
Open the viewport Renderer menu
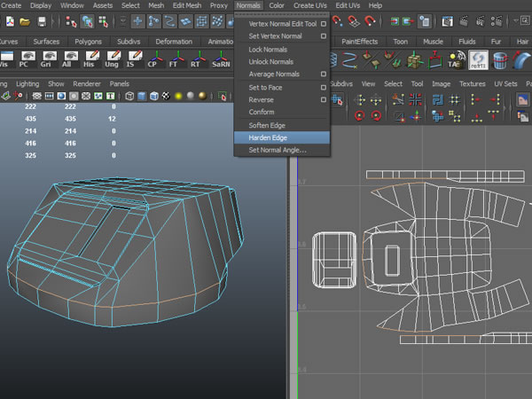point(87,84)
